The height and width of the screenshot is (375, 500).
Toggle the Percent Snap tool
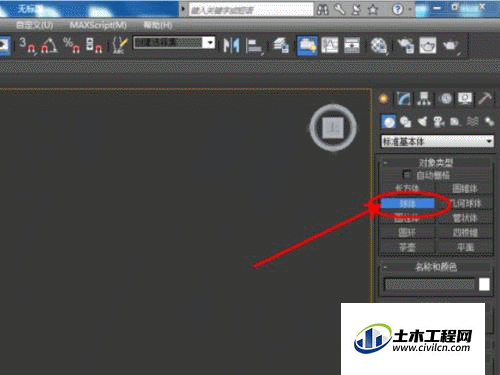pos(71,45)
